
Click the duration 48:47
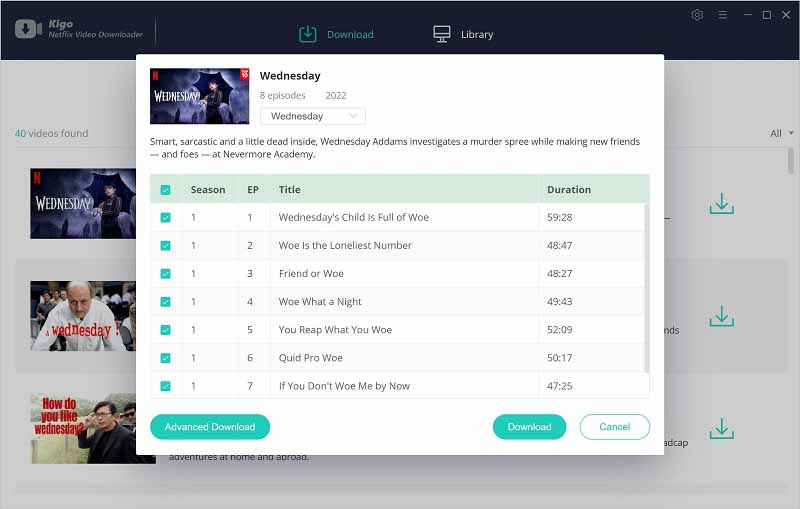point(560,245)
